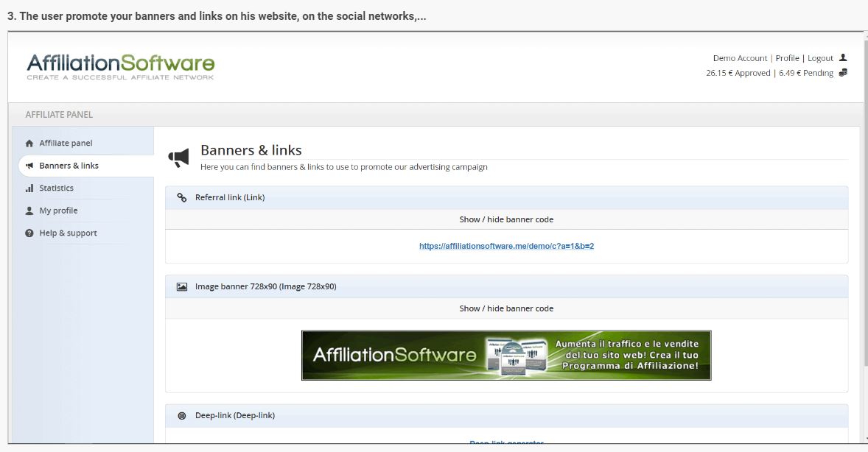Click the person icon next to My profile
Image resolution: width=868 pixels, height=452 pixels.
pos(28,210)
